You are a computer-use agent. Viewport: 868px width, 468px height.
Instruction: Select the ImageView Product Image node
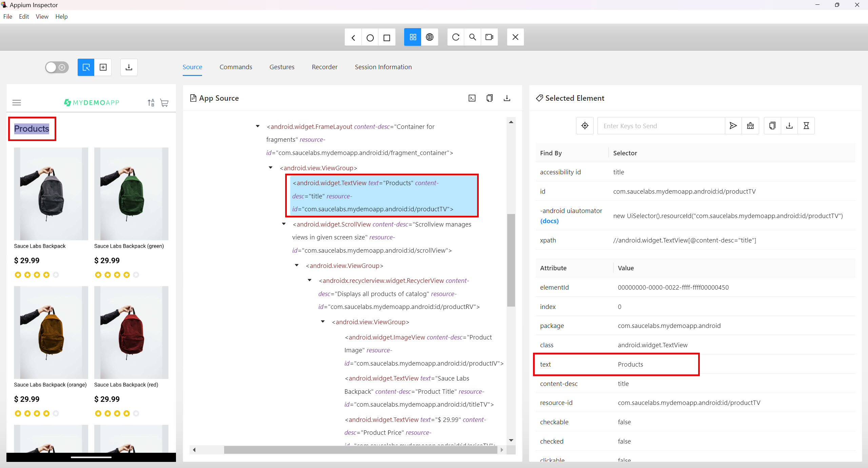(424, 350)
